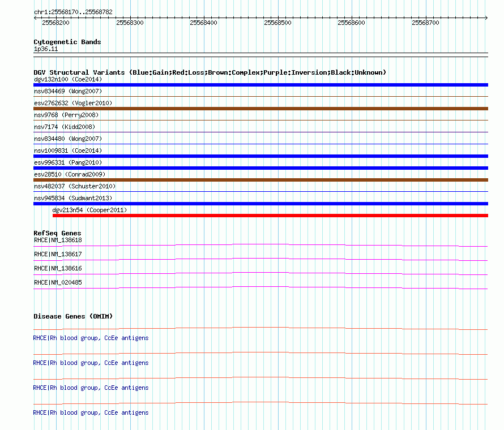This screenshot has height=430, width=504.
Task: Open variant nsv9768 (Perry2008)
Action: (66, 115)
